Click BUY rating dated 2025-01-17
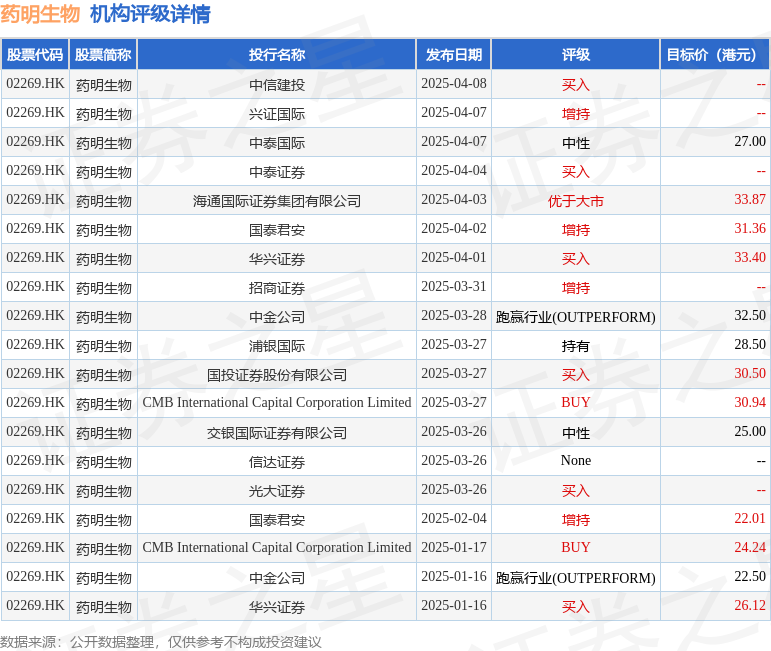771x651 pixels. click(x=576, y=548)
